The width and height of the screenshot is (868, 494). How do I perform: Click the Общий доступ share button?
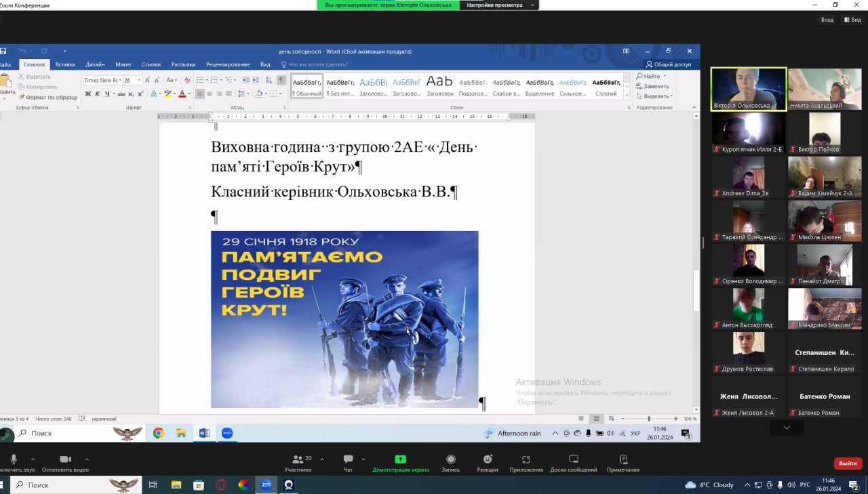[x=669, y=64]
